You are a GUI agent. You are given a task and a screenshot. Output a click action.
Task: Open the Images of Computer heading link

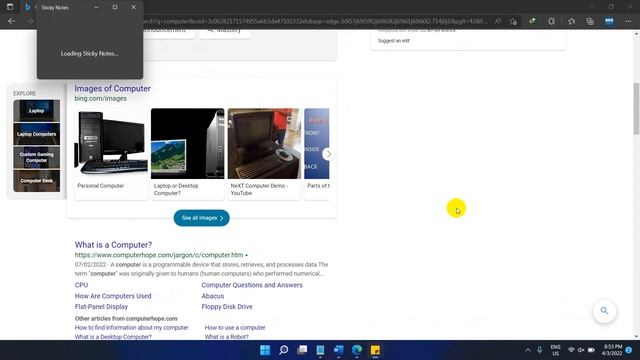pyautogui.click(x=112, y=89)
